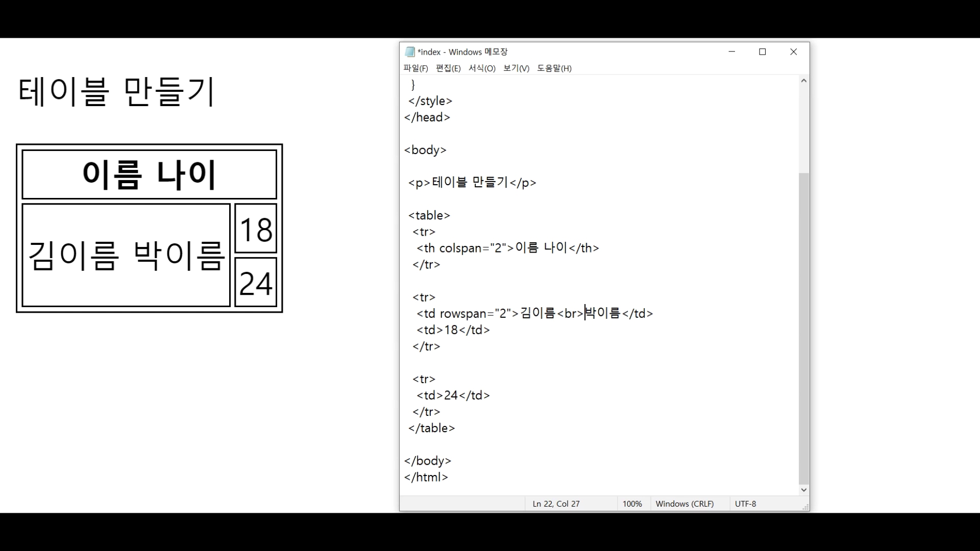Open the 도움말(H) menu
This screenshot has width=980, height=551.
[554, 68]
